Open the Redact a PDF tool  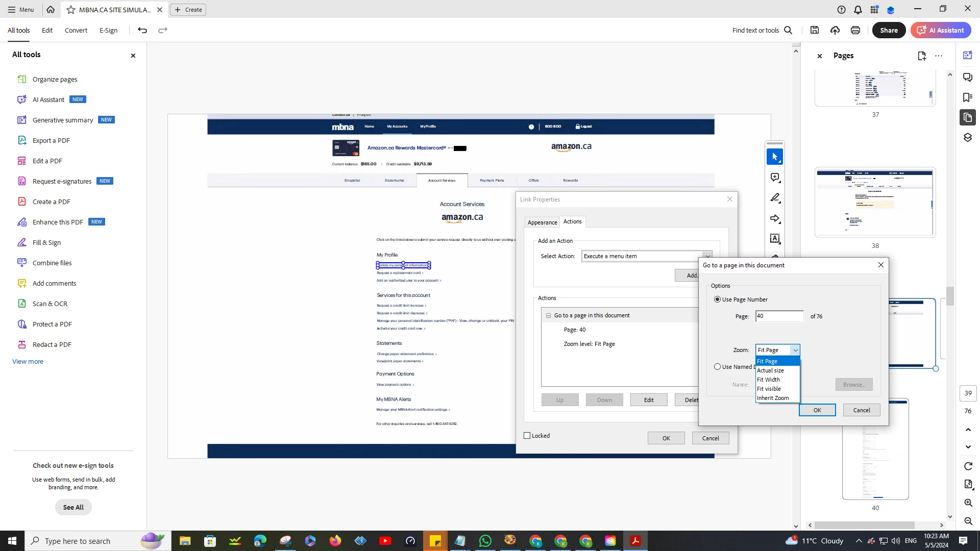(x=52, y=344)
